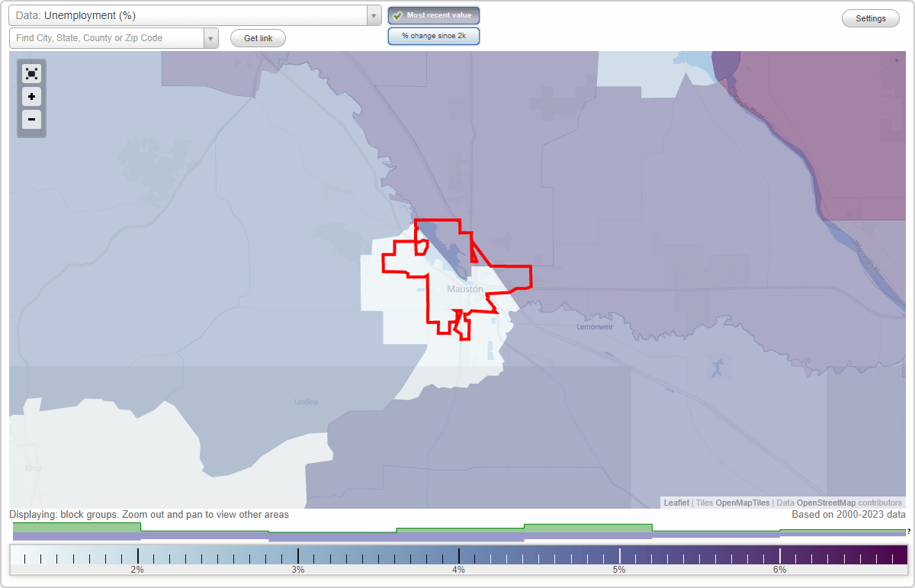This screenshot has width=915, height=588.
Task: Click the Lindina label on the map
Action: click(x=307, y=402)
